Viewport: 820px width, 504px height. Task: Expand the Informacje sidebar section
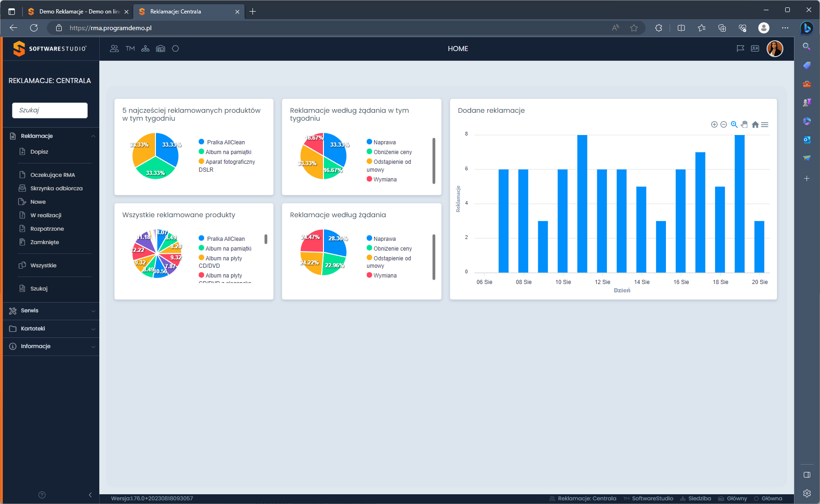[51, 346]
